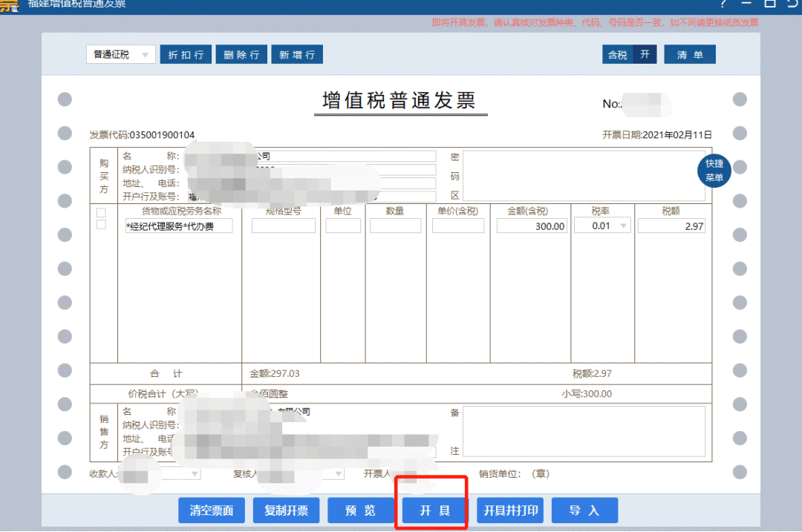Click the 发票代码 035001900104 text

142,135
